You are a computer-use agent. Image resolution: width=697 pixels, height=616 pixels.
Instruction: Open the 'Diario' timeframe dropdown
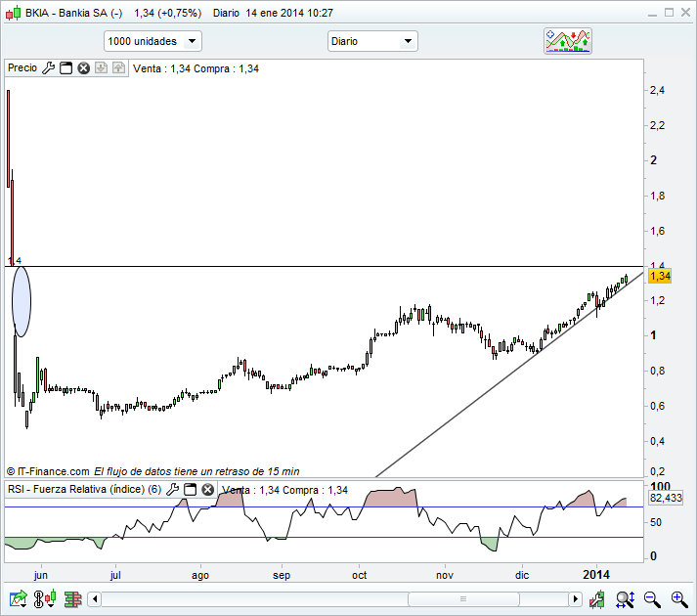click(x=372, y=41)
